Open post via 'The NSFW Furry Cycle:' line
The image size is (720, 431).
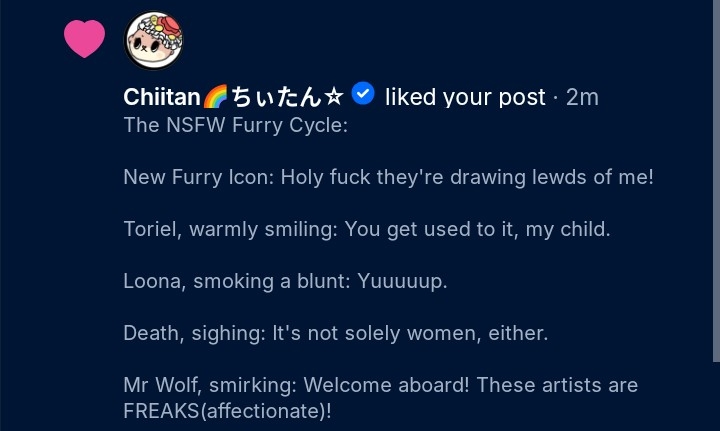(236, 125)
